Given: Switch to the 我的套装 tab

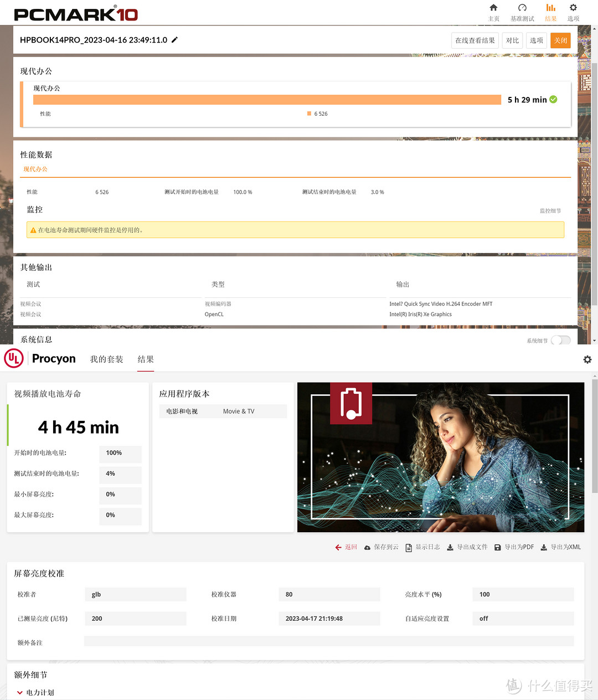Looking at the screenshot, I should tap(106, 359).
